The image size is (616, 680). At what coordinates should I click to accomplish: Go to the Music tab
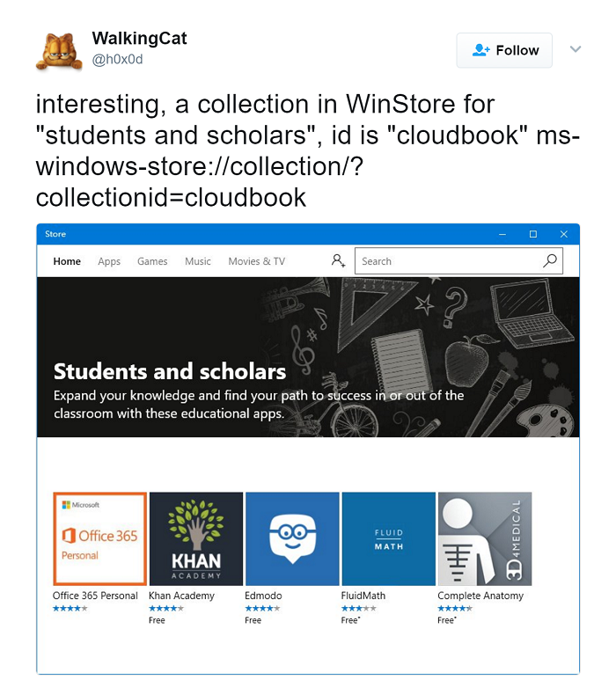[x=198, y=261]
